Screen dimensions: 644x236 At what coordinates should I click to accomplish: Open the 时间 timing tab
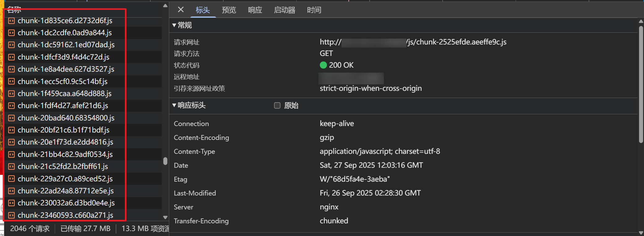(314, 10)
